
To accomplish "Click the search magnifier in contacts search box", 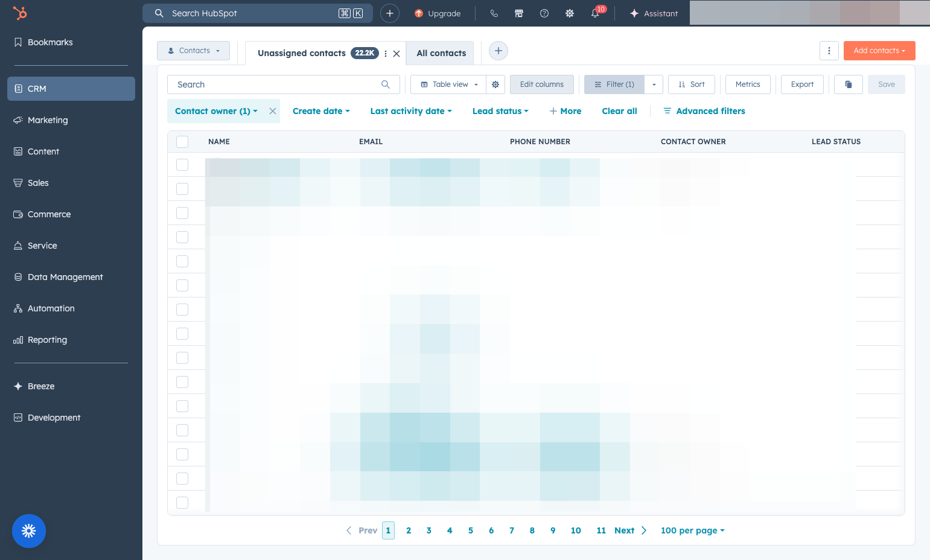I will (386, 84).
